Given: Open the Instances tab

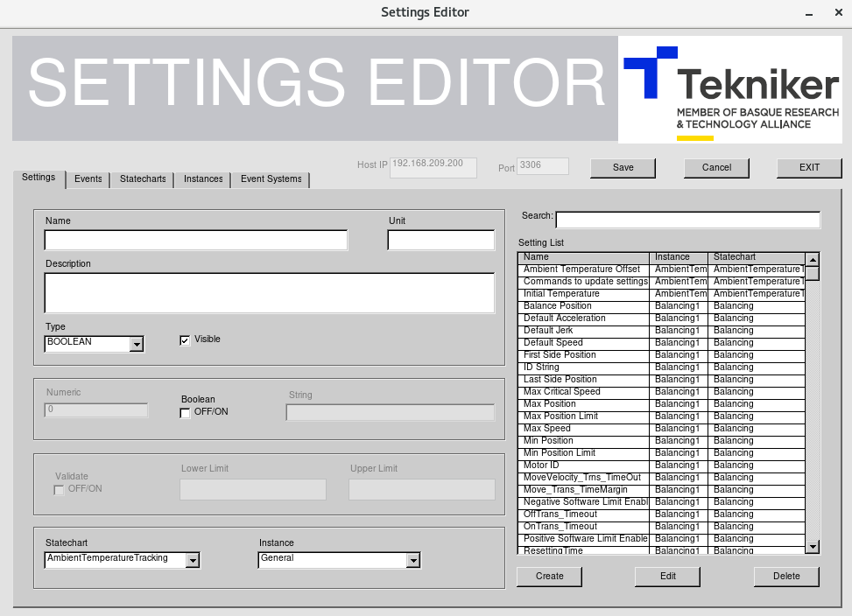Looking at the screenshot, I should 203,179.
